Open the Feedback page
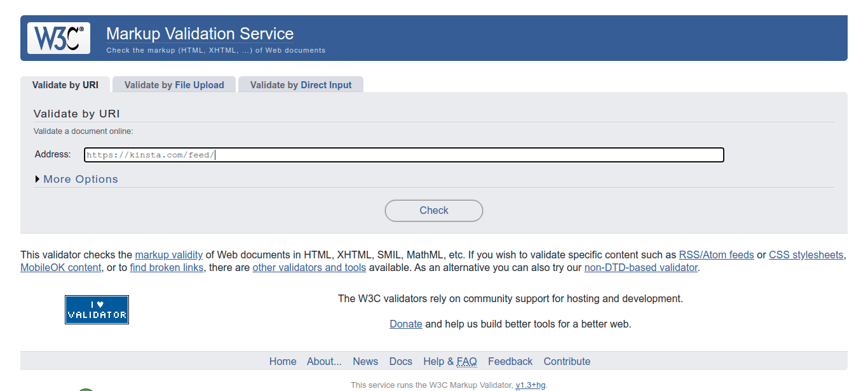This screenshot has height=391, width=868. point(510,361)
